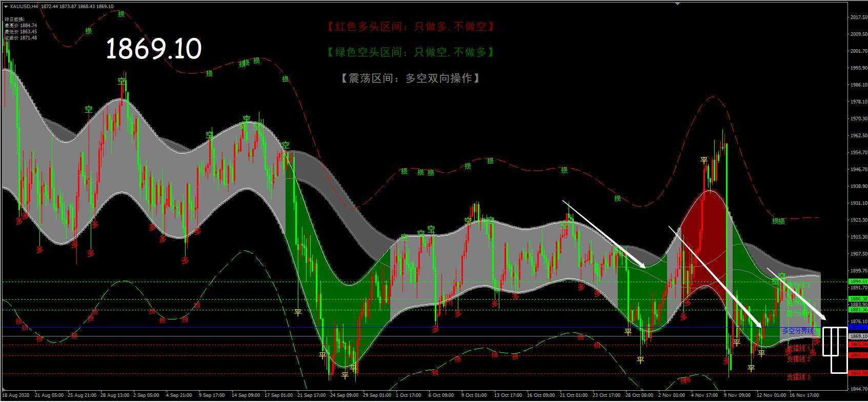
Task: Click the green 1881.36 resistance price tag
Action: click(x=858, y=310)
